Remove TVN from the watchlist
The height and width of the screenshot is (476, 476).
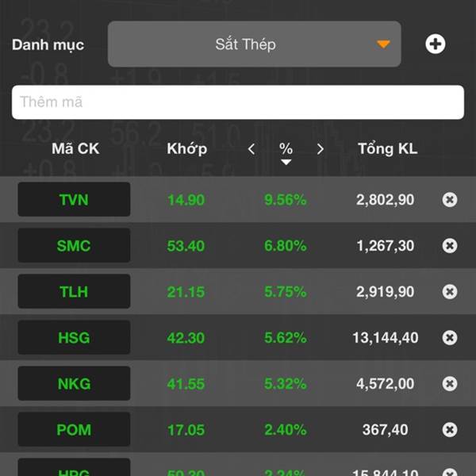click(450, 200)
